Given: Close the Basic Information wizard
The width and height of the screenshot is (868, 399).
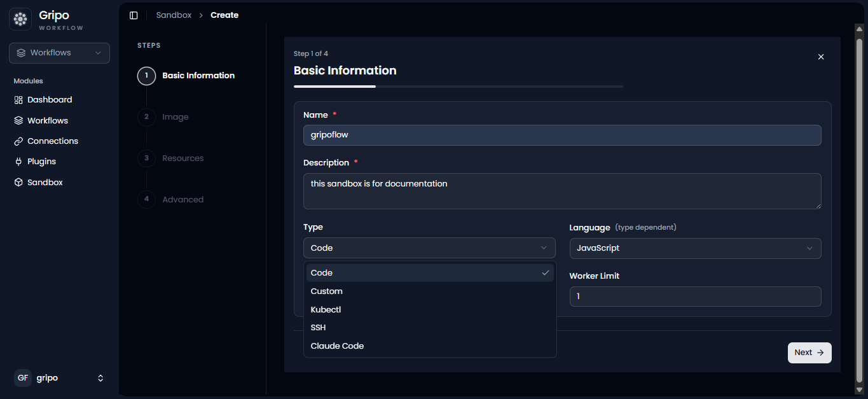Looking at the screenshot, I should coord(821,57).
